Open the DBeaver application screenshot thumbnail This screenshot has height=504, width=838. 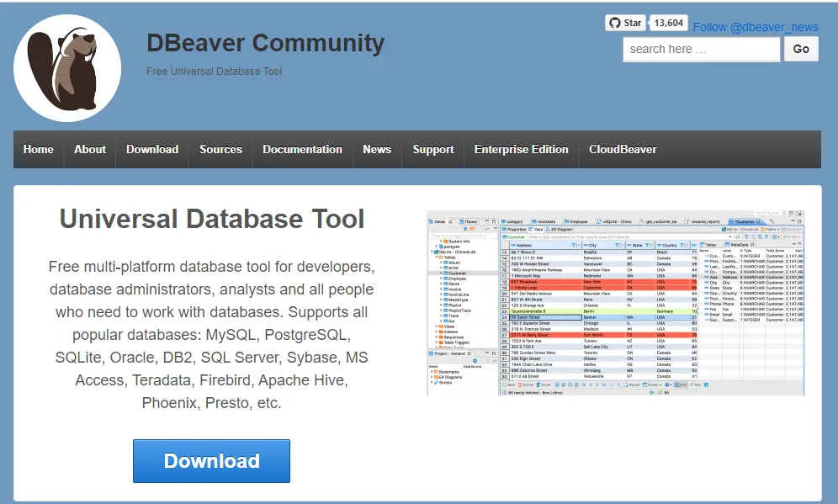pos(616,303)
